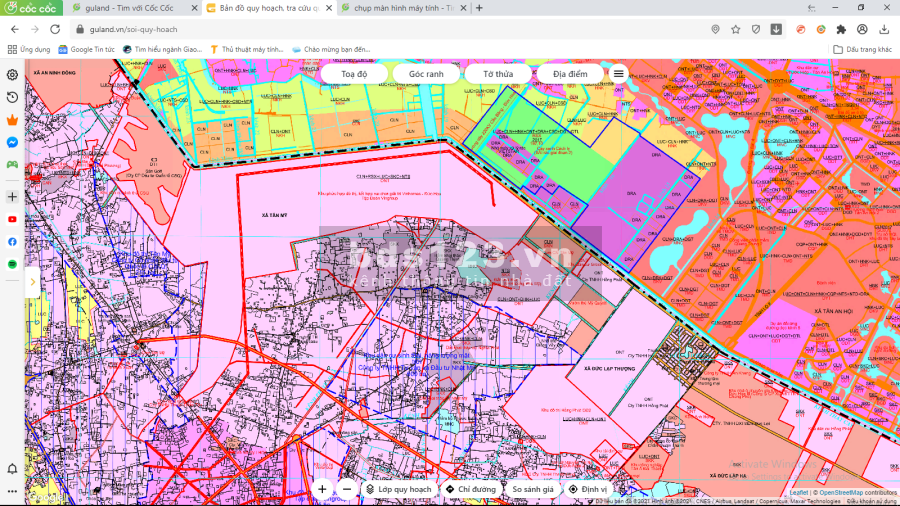This screenshot has height=506, width=900.
Task: Click the Góc ranh button on map
Action: tap(426, 73)
